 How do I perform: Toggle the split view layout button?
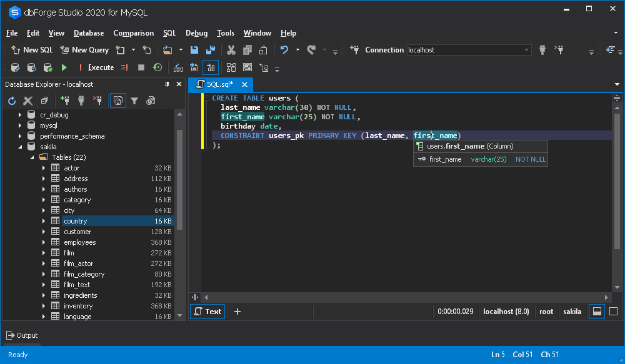pos(597,312)
